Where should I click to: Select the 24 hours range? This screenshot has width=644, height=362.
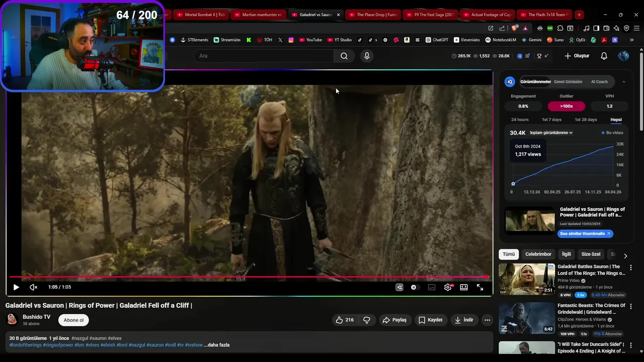pos(520,120)
